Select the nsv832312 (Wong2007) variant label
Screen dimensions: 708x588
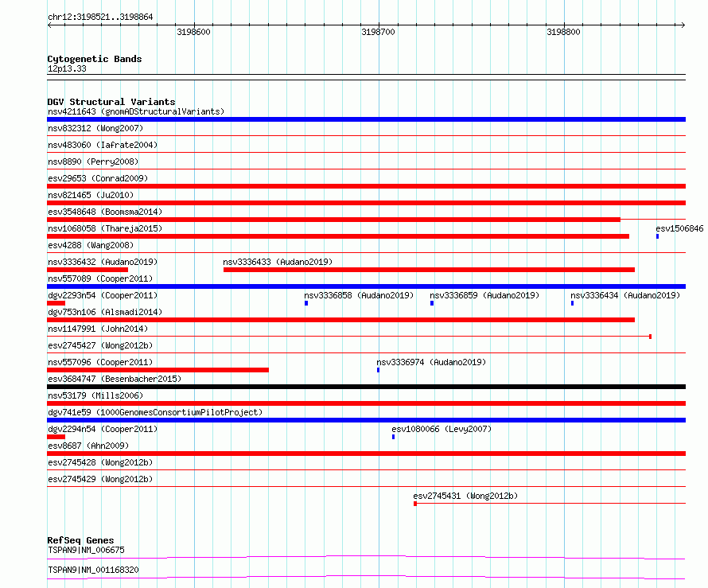coord(95,128)
